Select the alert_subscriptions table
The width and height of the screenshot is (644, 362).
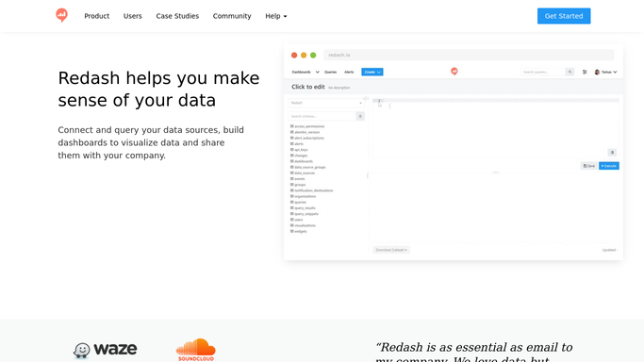point(309,138)
